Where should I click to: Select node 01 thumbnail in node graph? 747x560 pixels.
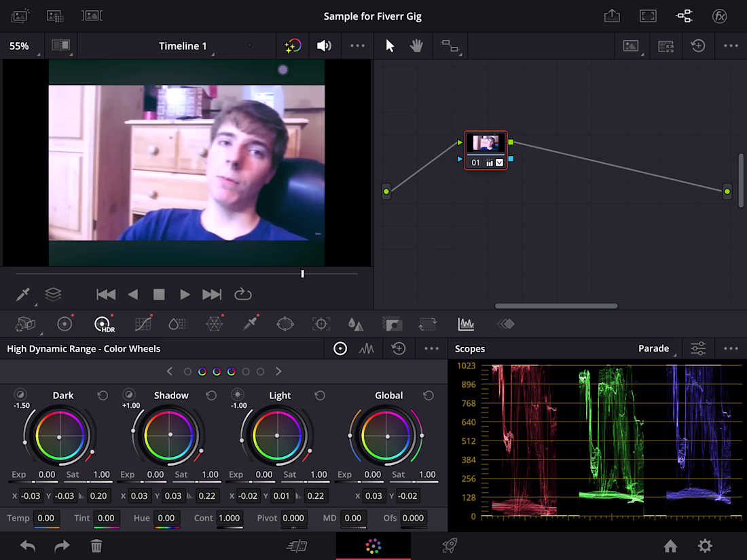(486, 143)
